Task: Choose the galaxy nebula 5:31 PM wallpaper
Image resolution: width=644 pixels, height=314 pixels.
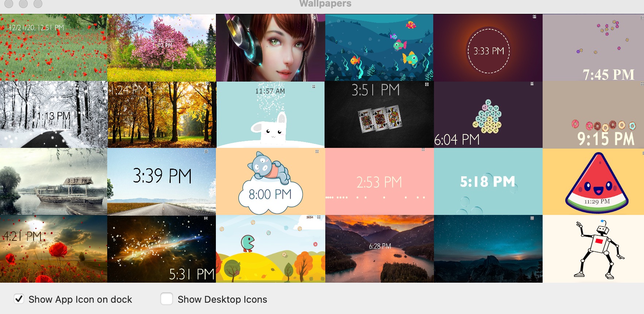Action: pyautogui.click(x=162, y=249)
